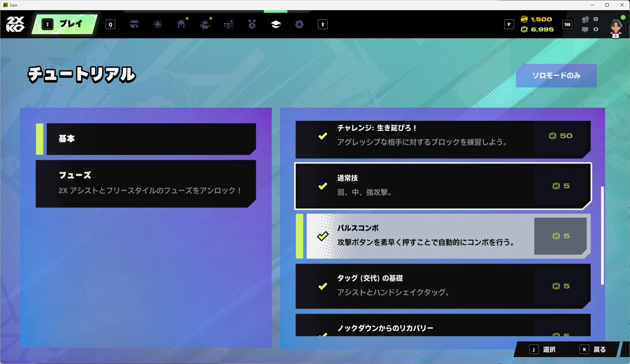Click the 5 reward on パルスコンボ
This screenshot has height=364, width=630.
[561, 236]
